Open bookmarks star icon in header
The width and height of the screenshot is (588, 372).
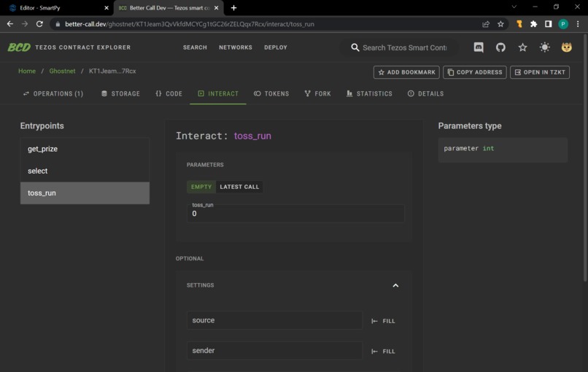tap(523, 47)
